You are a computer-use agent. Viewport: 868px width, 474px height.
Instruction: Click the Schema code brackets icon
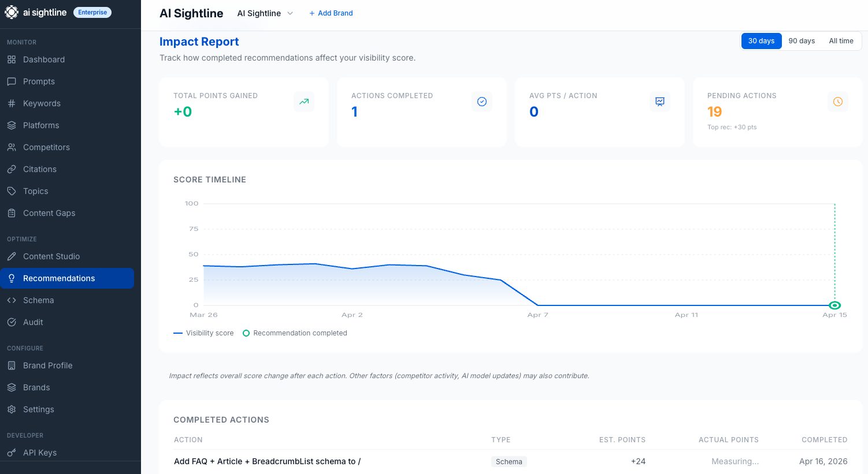click(x=12, y=300)
